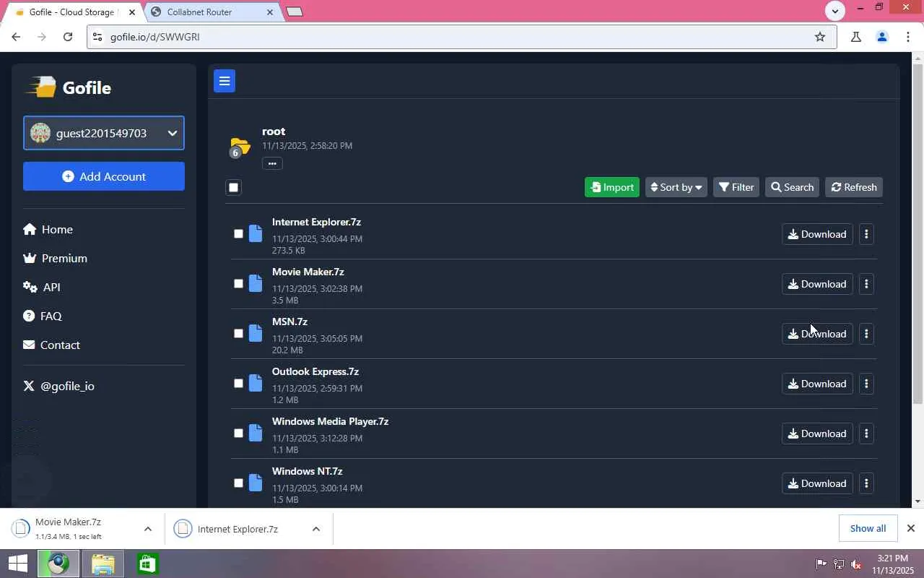This screenshot has height=578, width=924.
Task: Open the green spreadsheet app on the taskbar
Action: click(147, 564)
